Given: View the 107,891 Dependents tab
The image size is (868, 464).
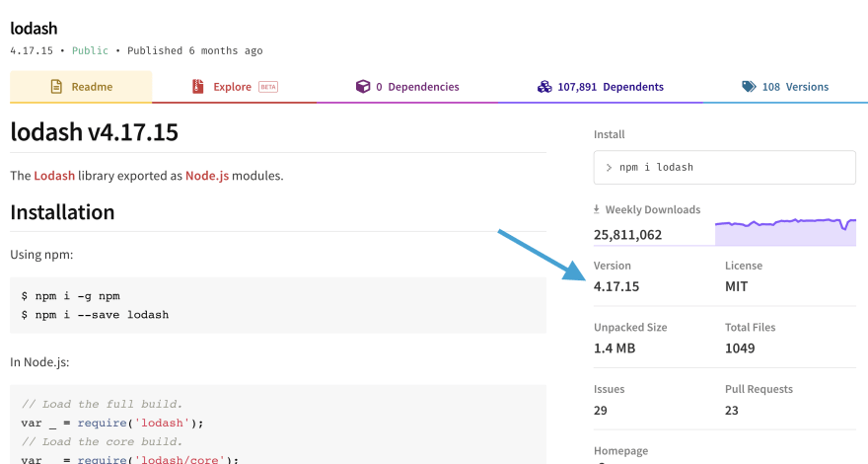Looking at the screenshot, I should tap(601, 87).
